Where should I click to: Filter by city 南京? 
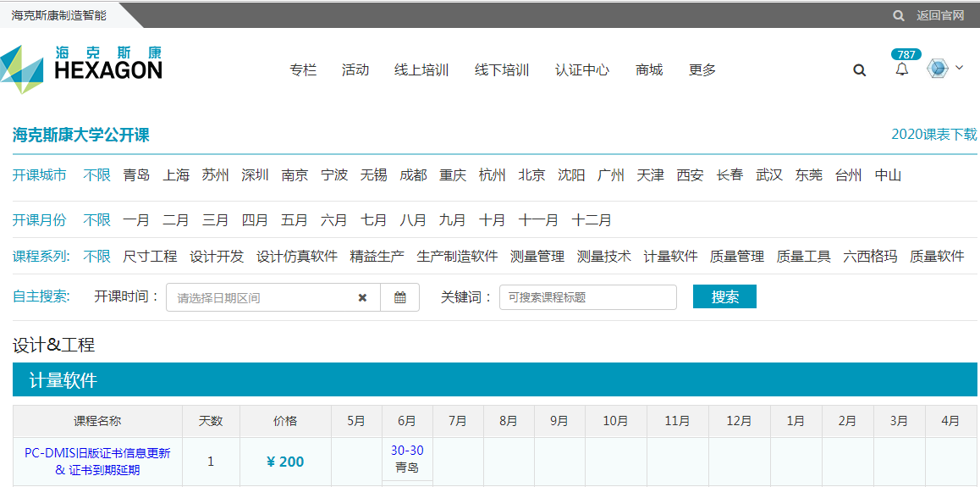(x=295, y=175)
